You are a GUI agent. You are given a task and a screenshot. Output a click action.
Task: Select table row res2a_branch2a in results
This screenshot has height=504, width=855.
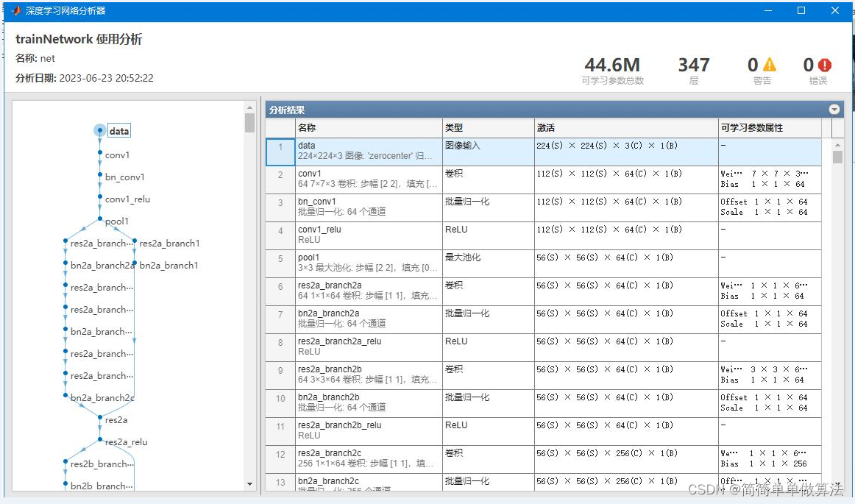point(544,291)
